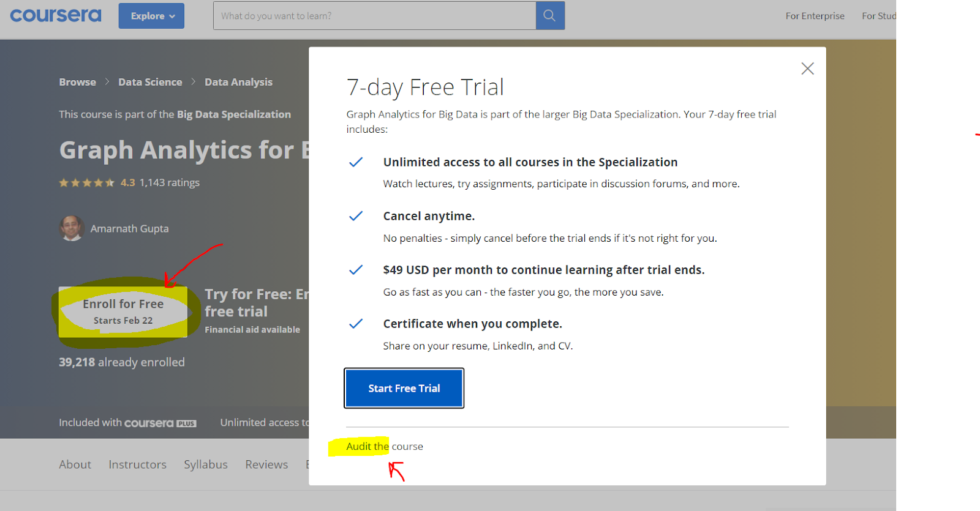Click 'Go as fast as you can' line
This screenshot has height=511, width=980.
click(523, 292)
